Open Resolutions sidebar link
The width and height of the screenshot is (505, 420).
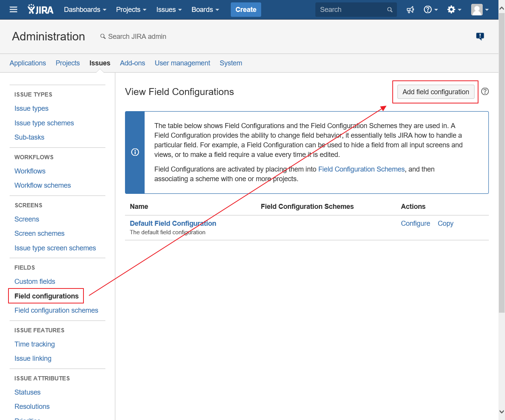tap(32, 407)
